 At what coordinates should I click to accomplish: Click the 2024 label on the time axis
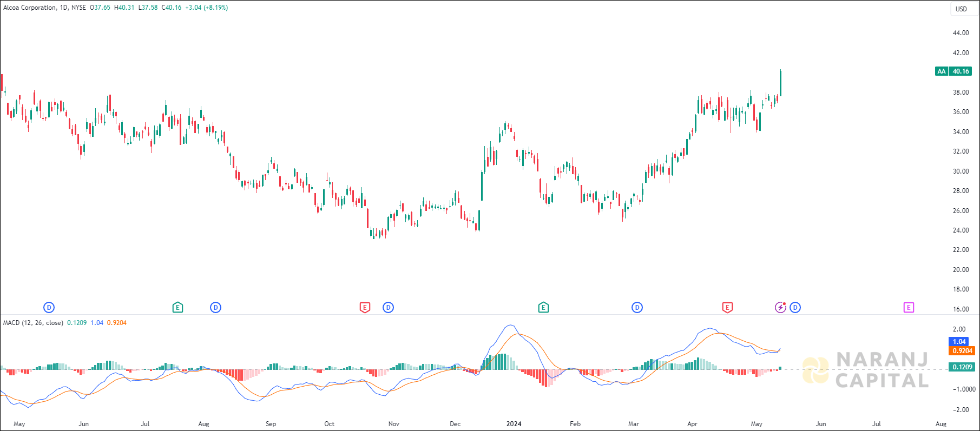pyautogui.click(x=514, y=424)
